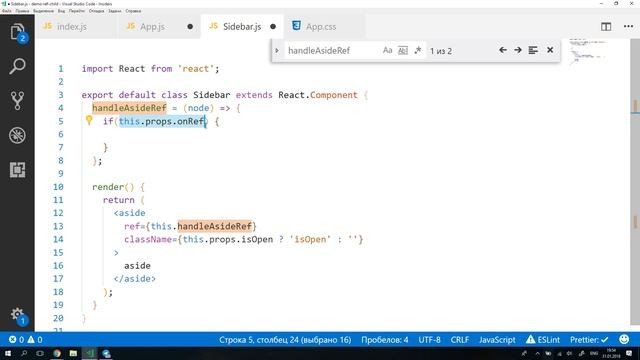Toggle Match Whole Word in find widget

tap(402, 50)
